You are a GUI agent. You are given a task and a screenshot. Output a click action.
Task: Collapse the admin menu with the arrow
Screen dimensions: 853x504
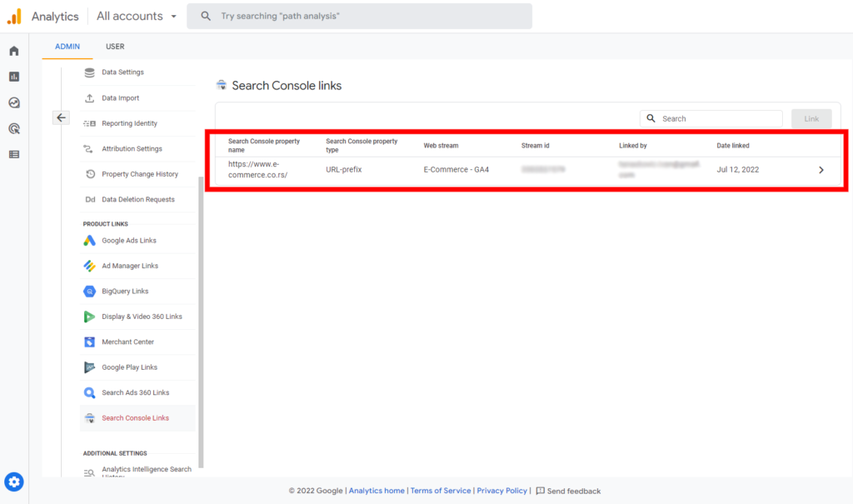pyautogui.click(x=61, y=117)
